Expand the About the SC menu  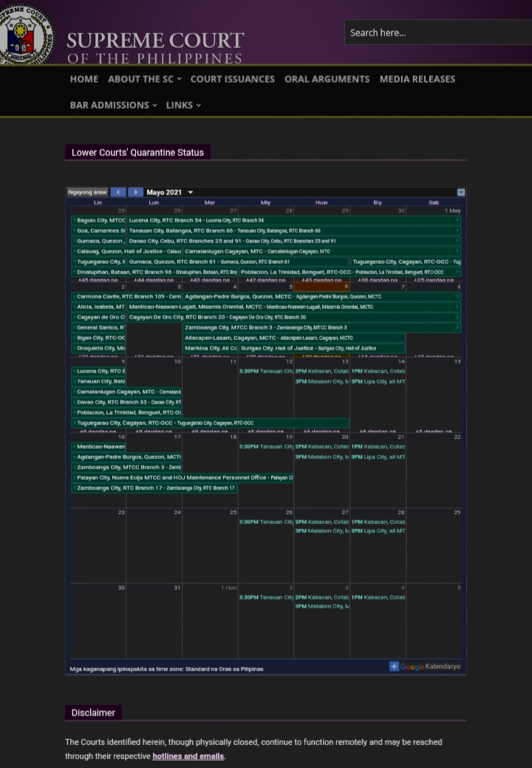144,79
